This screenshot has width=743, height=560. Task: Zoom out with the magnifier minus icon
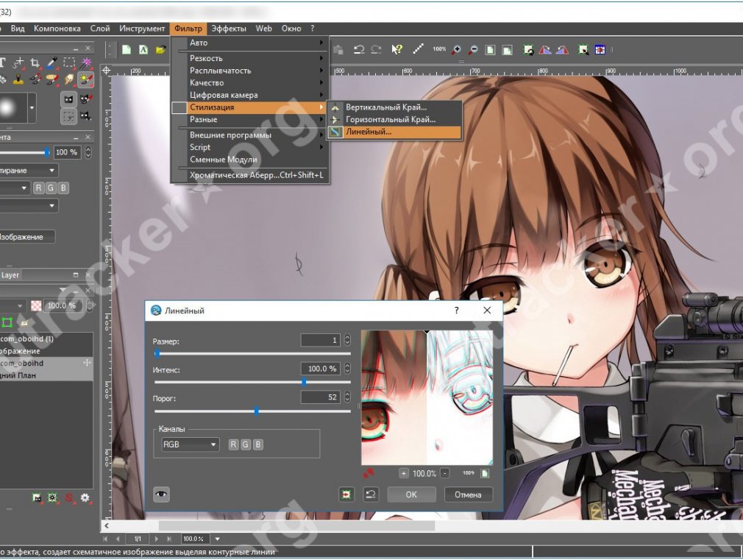(x=473, y=49)
